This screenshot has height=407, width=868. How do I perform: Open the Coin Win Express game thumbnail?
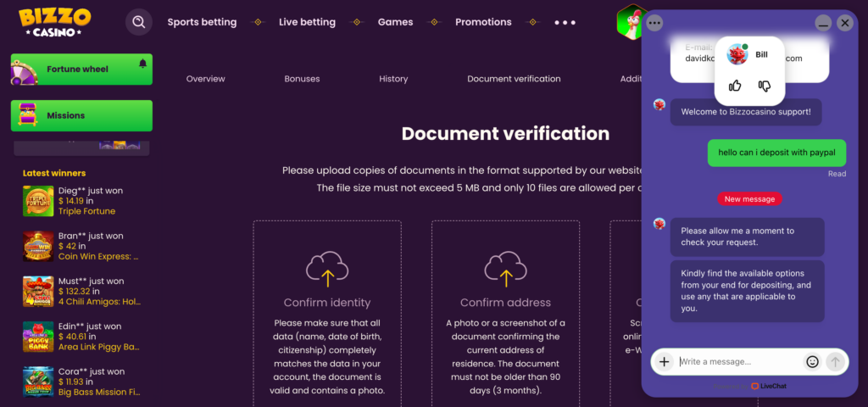tap(38, 246)
